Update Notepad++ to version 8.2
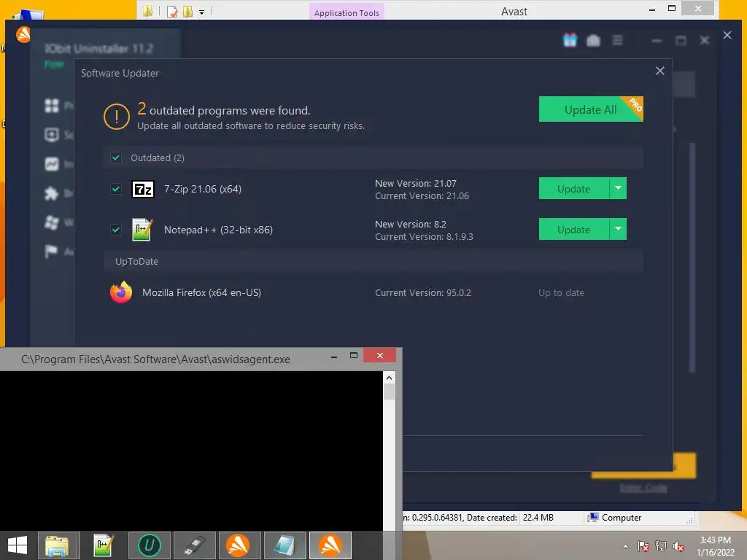 point(573,229)
